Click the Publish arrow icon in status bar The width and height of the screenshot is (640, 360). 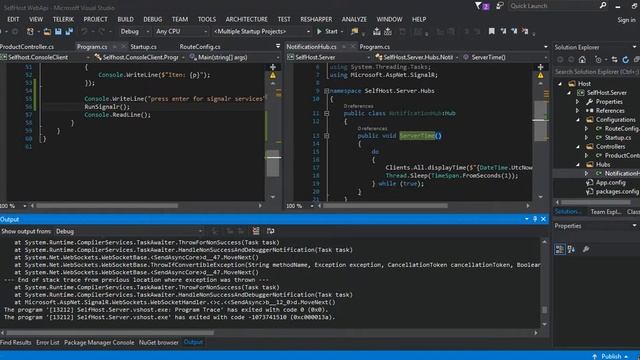[595, 356]
